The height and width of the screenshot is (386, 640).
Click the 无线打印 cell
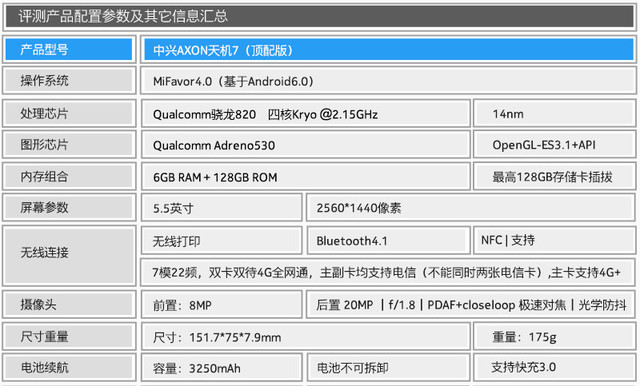click(x=222, y=240)
